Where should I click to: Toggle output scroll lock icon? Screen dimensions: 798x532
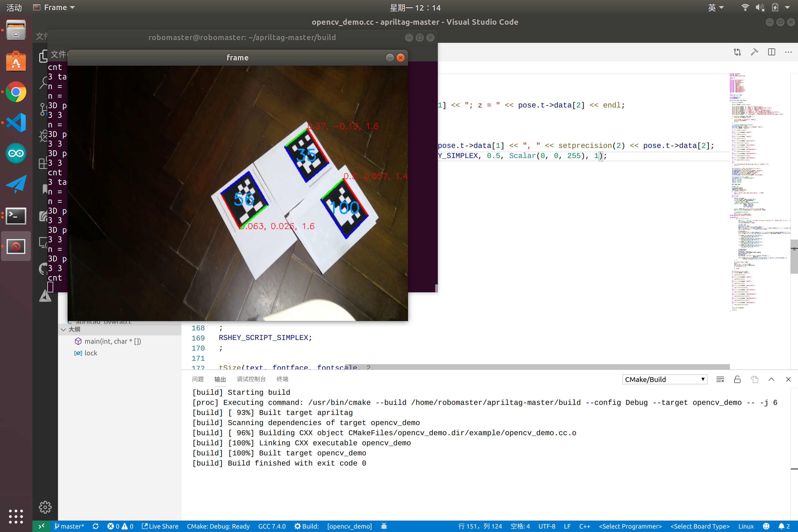point(737,379)
